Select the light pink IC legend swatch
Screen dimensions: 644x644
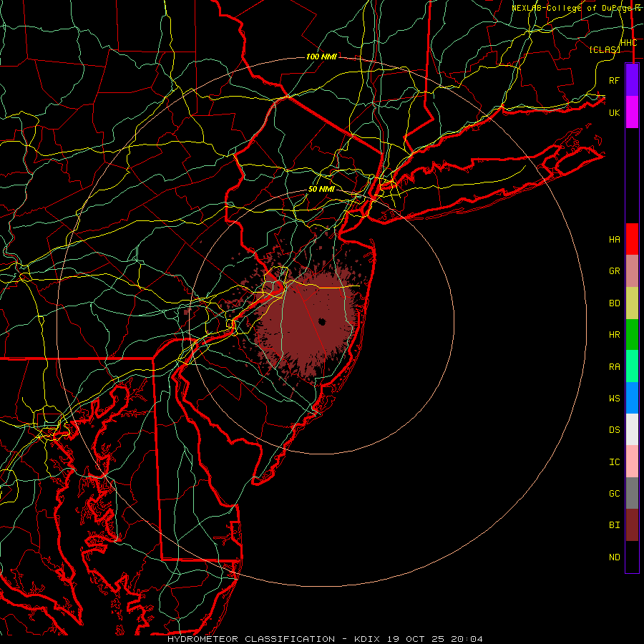pyautogui.click(x=632, y=462)
